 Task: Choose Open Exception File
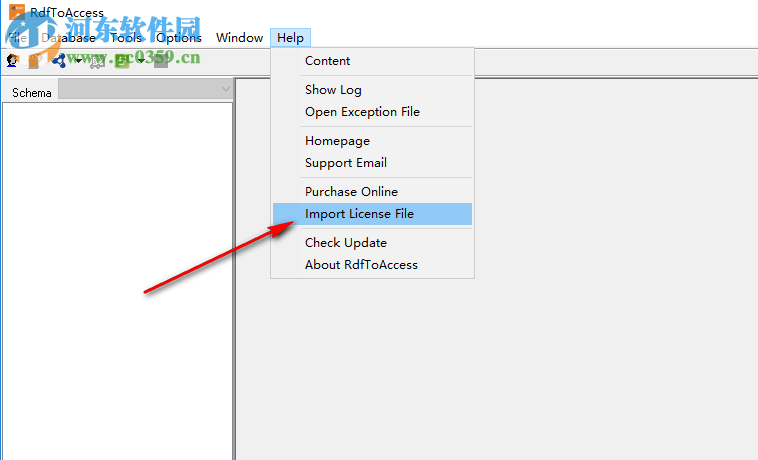click(372, 112)
